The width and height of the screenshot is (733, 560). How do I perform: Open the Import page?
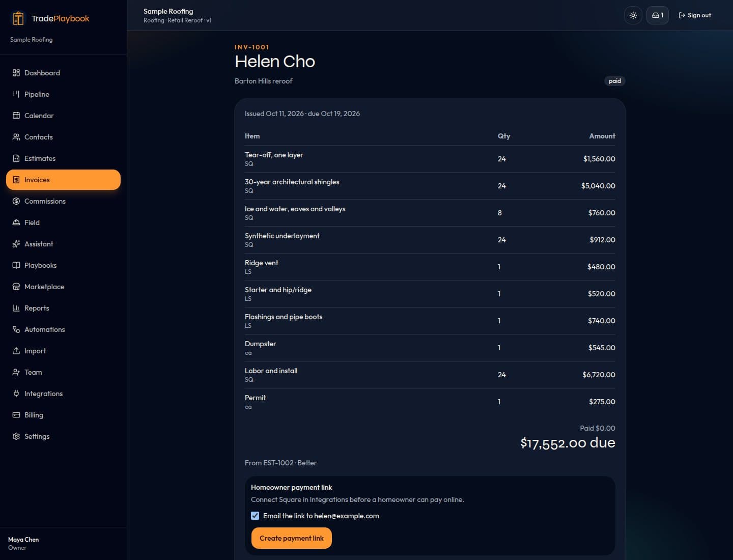coord(63,351)
